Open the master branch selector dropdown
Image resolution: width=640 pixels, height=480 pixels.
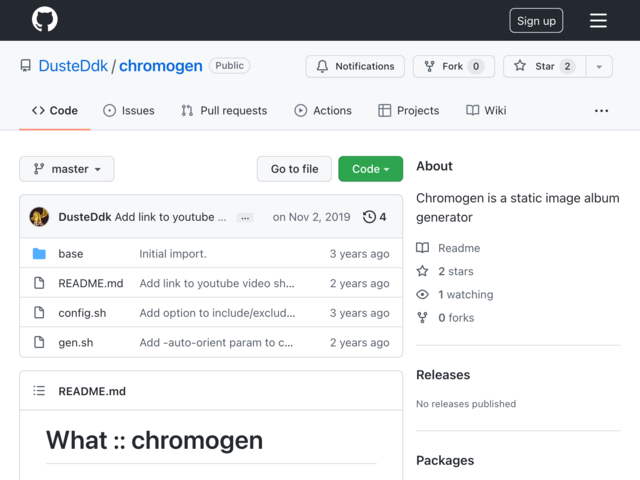67,169
